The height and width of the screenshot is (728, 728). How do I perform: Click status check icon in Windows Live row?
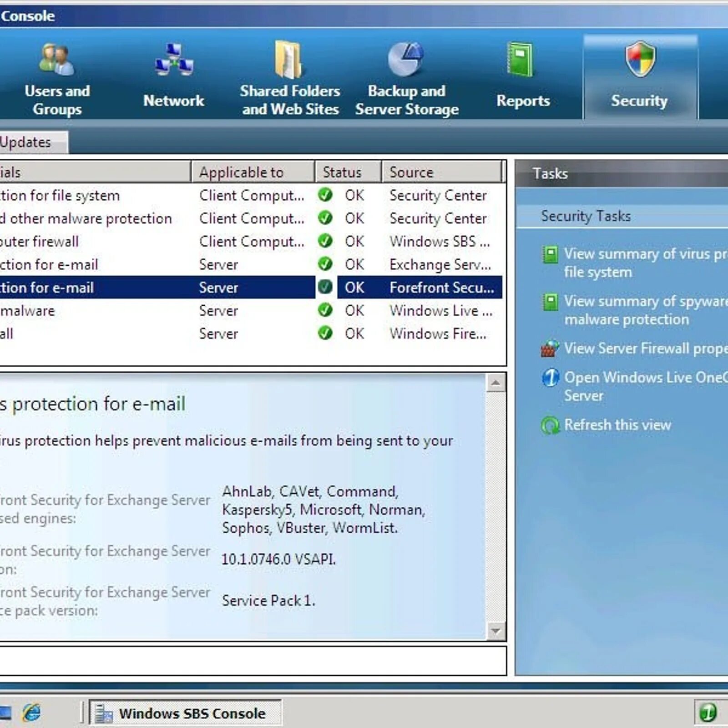coord(325,310)
